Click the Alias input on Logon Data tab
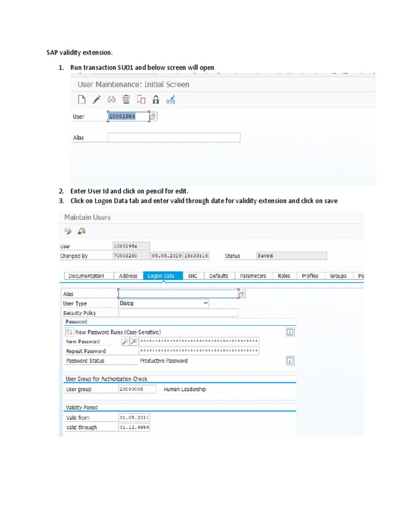The height and width of the screenshot is (532, 399). [x=178, y=294]
